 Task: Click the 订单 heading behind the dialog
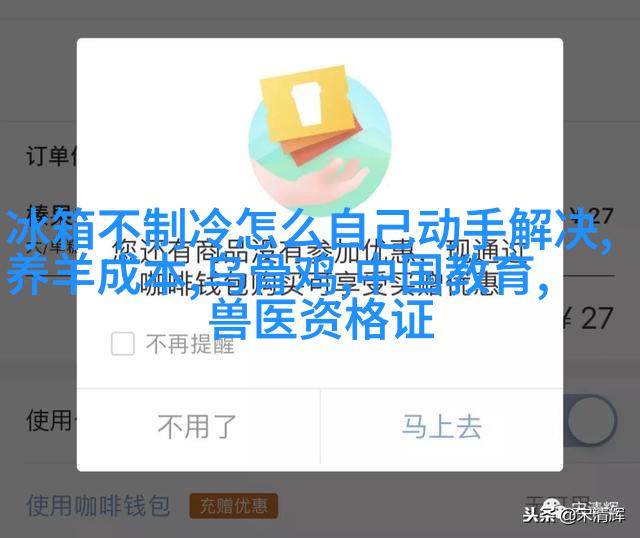(51, 156)
